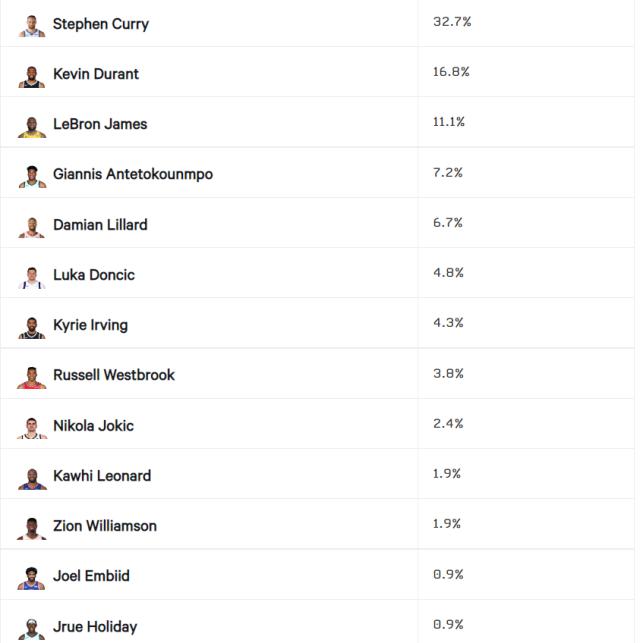Select Luka Doncic's player headshot
The width and height of the screenshot is (640, 643).
tap(32, 276)
